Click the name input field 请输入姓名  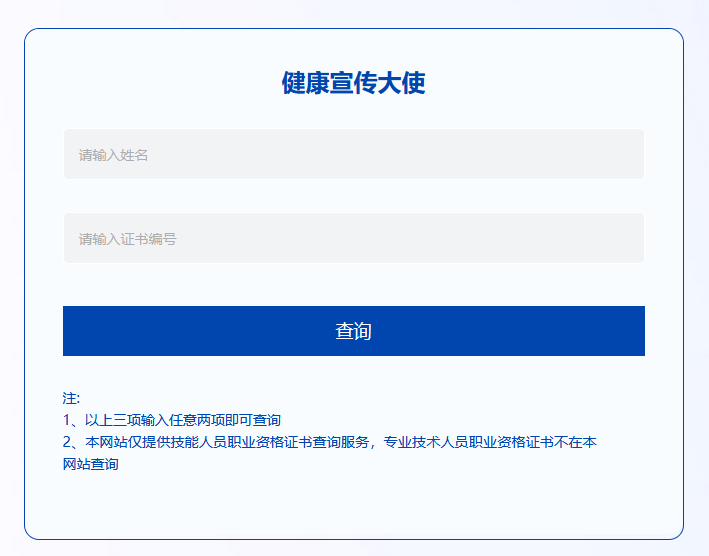tap(354, 154)
